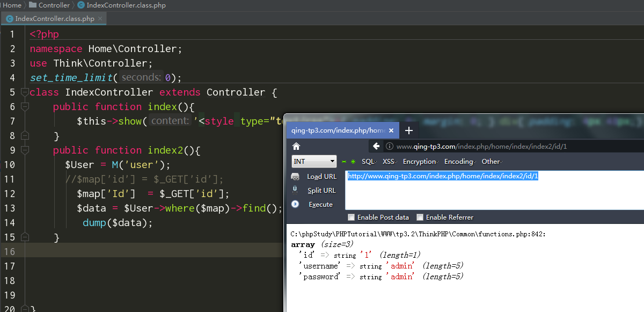The width and height of the screenshot is (644, 312).
Task: Click commented line "//$map['id'] = $_GET['id'];"
Action: click(x=144, y=179)
